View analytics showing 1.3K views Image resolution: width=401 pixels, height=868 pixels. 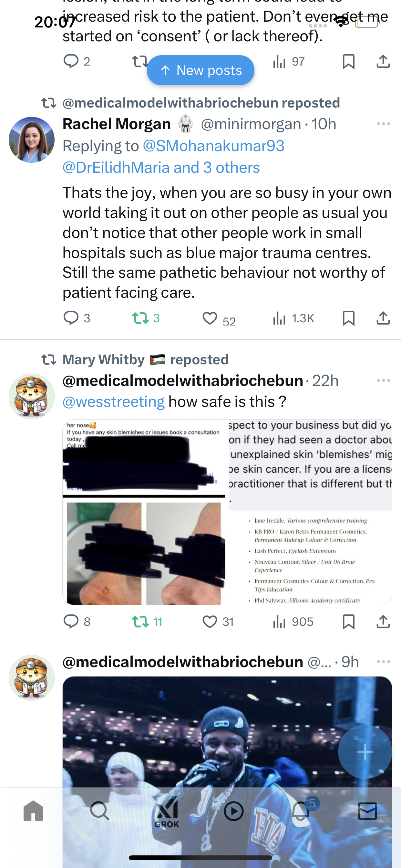[x=293, y=318]
